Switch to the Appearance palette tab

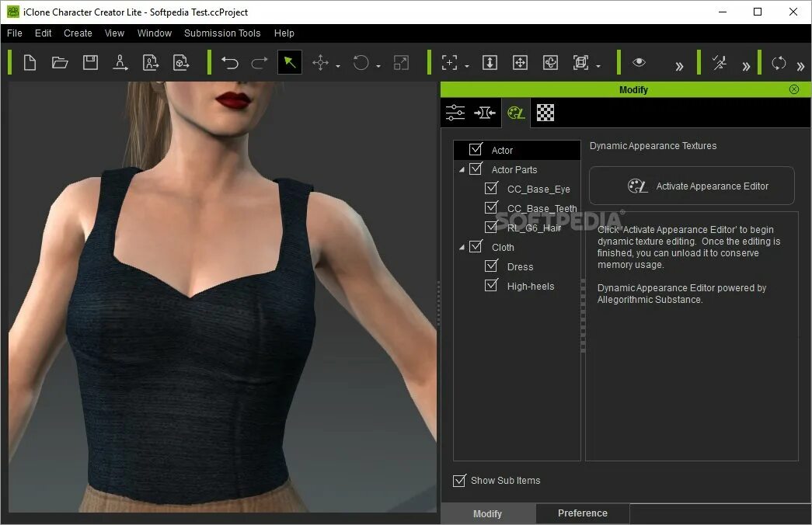[x=516, y=113]
